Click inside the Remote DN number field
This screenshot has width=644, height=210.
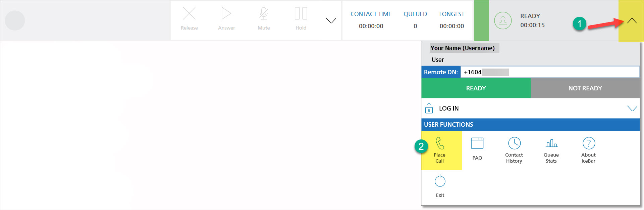pyautogui.click(x=550, y=72)
